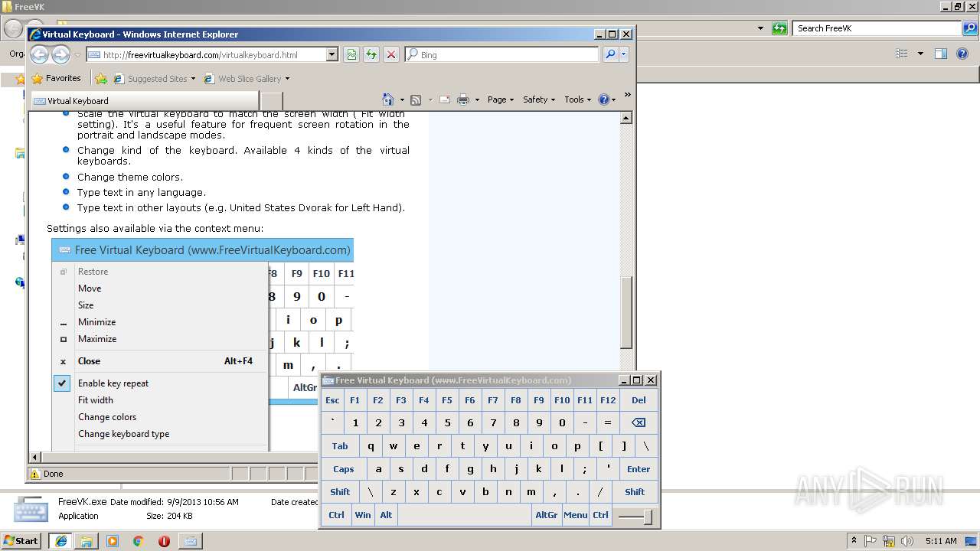
Task: Open the Page menu dropdown
Action: pyautogui.click(x=501, y=99)
